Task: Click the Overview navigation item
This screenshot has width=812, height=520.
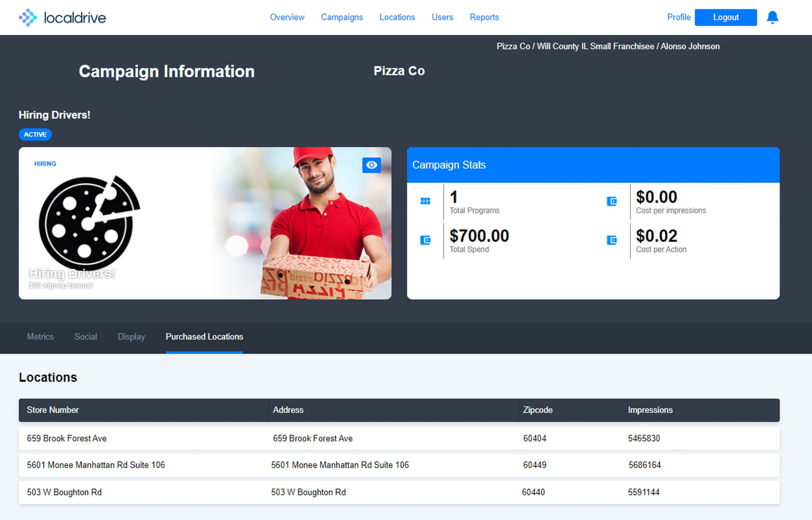Action: 287,16
